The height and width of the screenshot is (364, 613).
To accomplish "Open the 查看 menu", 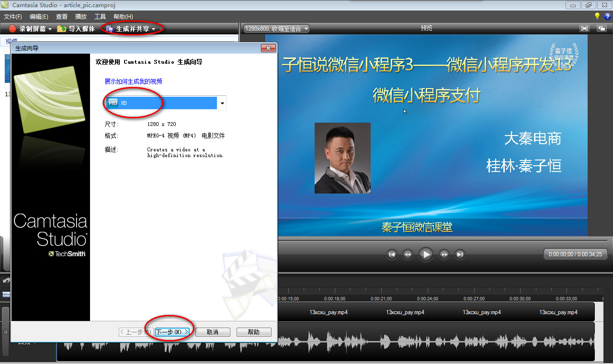I will coord(62,17).
